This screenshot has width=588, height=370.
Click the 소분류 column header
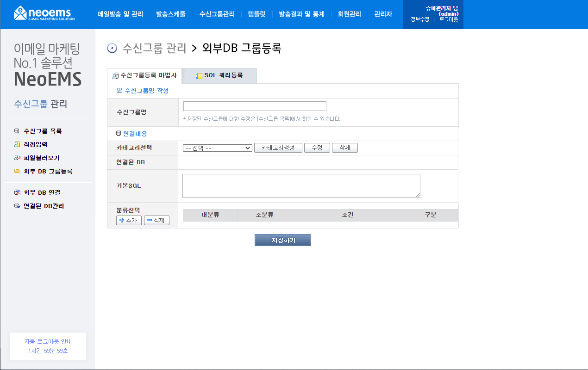265,215
